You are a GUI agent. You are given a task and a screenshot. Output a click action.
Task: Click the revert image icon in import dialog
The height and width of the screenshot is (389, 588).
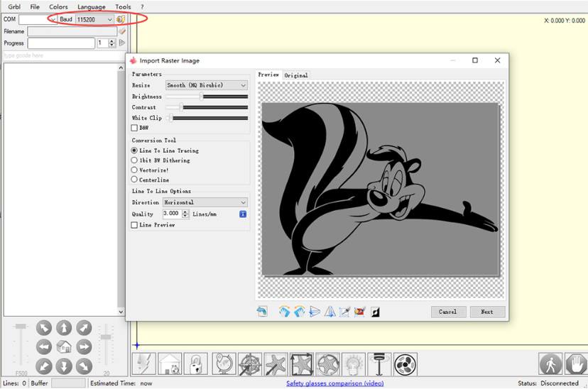coord(262,312)
